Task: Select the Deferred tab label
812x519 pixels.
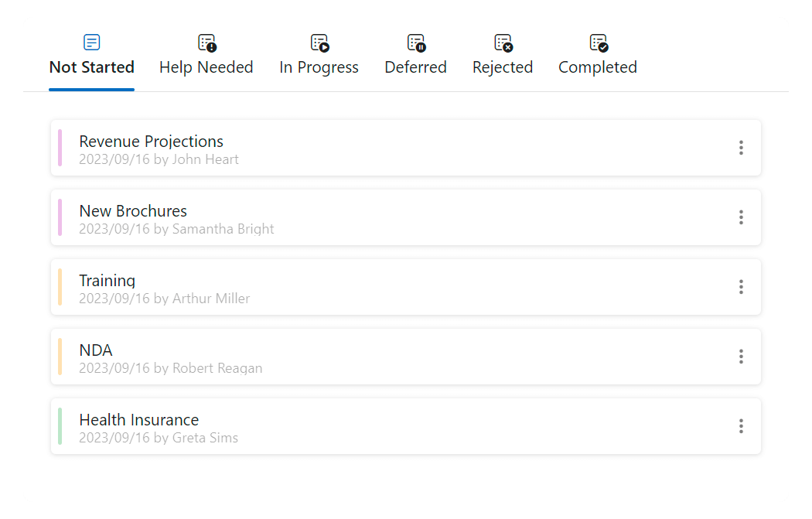Action: coord(415,67)
